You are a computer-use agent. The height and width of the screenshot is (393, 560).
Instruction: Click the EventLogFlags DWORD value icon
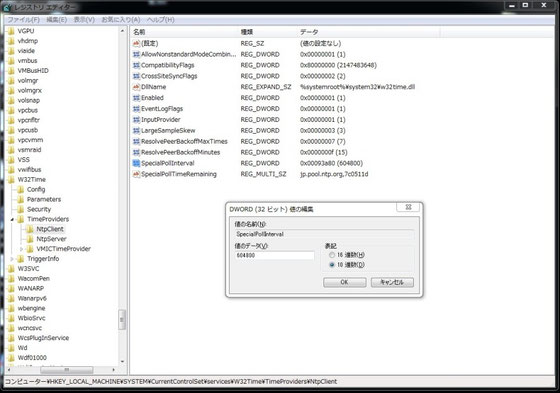(x=136, y=109)
